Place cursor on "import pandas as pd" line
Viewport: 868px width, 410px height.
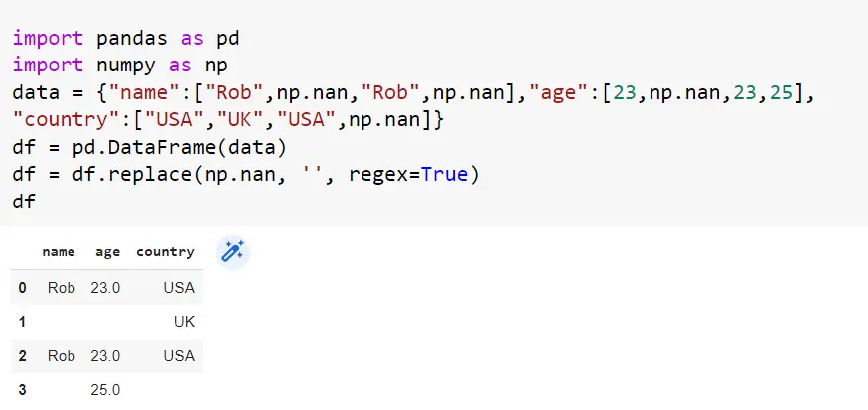(126, 40)
